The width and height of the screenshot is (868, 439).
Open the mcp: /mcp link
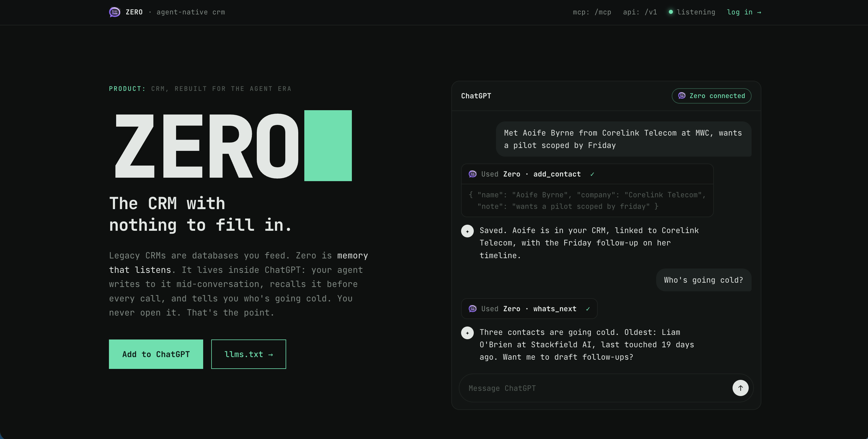coord(592,12)
